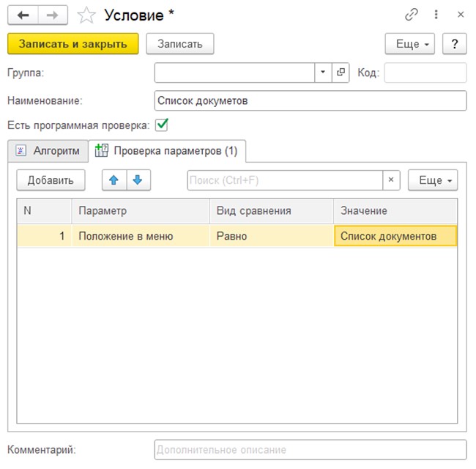The height and width of the screenshot is (469, 476).
Task: Edit the Наименование field
Action: pyautogui.click(x=310, y=100)
